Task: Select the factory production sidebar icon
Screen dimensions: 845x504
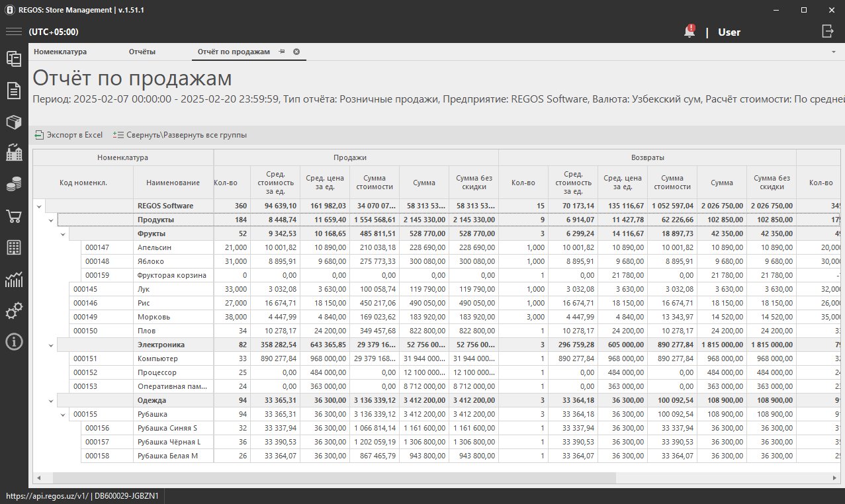Action: click(x=14, y=153)
